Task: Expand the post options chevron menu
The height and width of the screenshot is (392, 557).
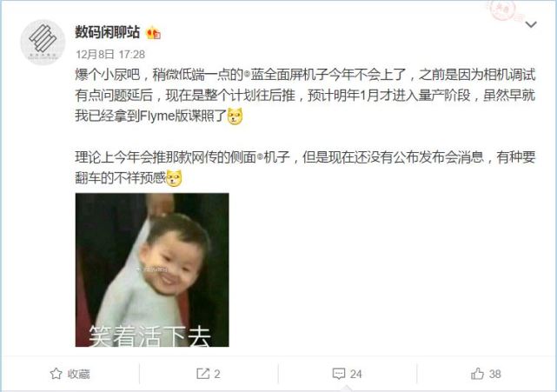Action: pyautogui.click(x=531, y=24)
